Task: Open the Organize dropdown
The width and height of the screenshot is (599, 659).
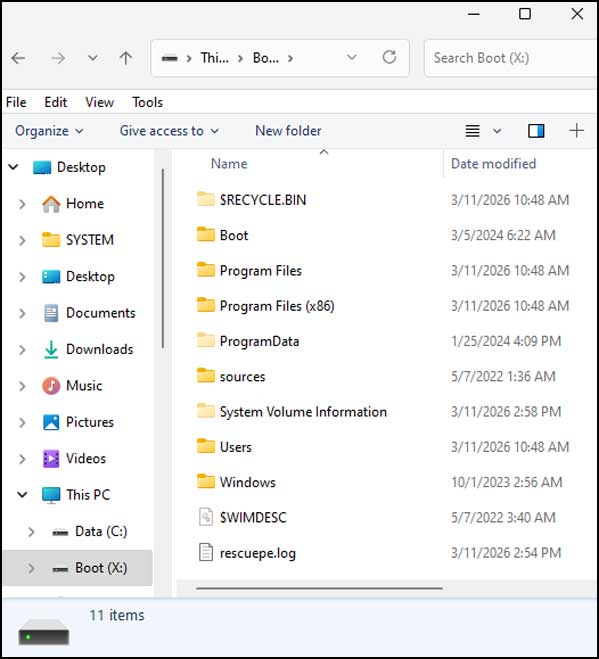Action: [49, 131]
